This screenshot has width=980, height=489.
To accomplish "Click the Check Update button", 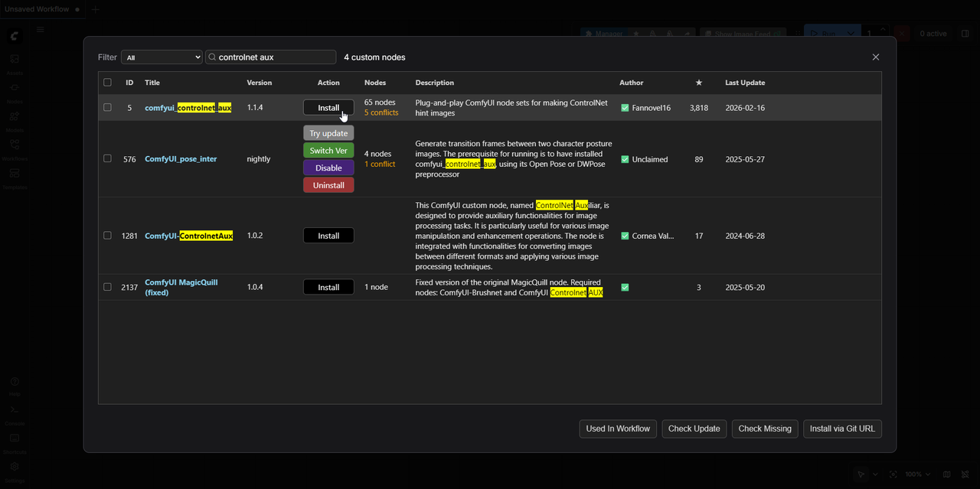I will click(694, 429).
